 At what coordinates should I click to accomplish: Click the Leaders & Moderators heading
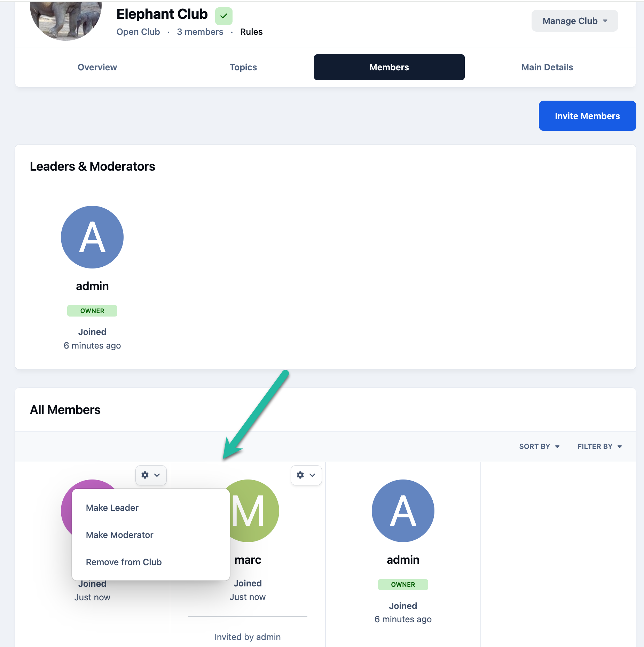coord(93,166)
